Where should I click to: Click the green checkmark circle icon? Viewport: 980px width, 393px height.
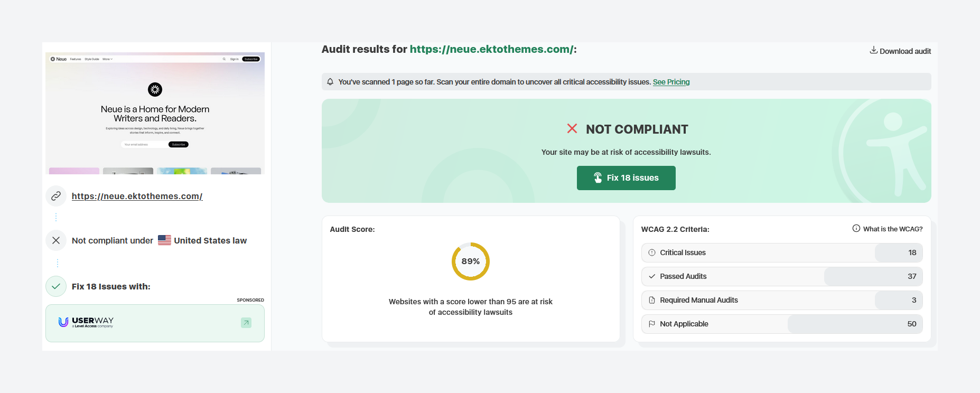[x=56, y=286]
